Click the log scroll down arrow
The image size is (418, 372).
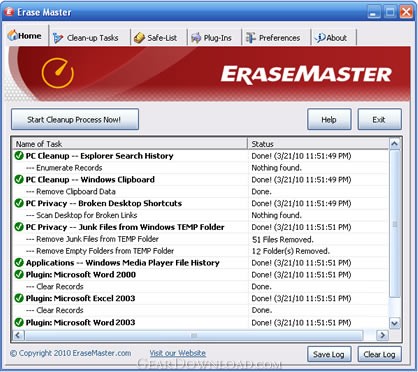click(x=395, y=323)
